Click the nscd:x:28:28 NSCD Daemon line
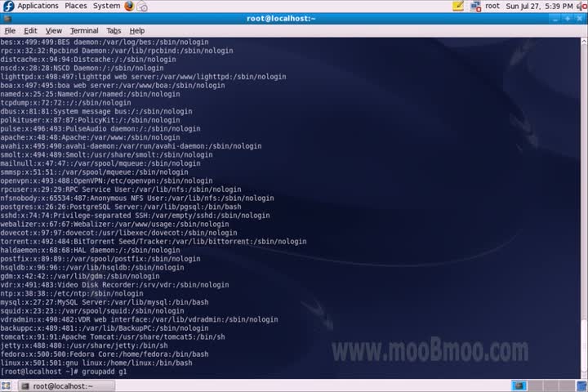This screenshot has height=392, width=588. point(82,68)
